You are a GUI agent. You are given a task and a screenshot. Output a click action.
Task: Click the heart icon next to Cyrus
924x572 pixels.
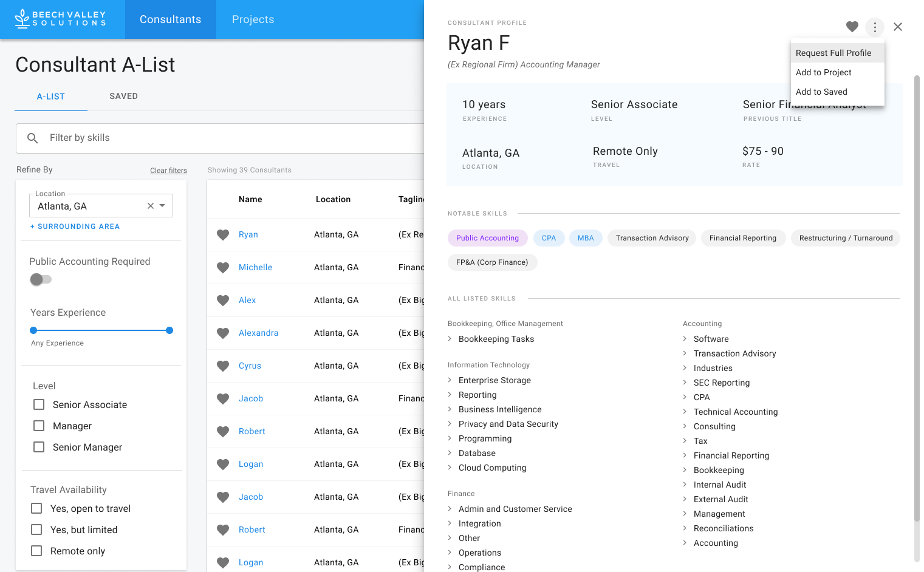click(222, 366)
